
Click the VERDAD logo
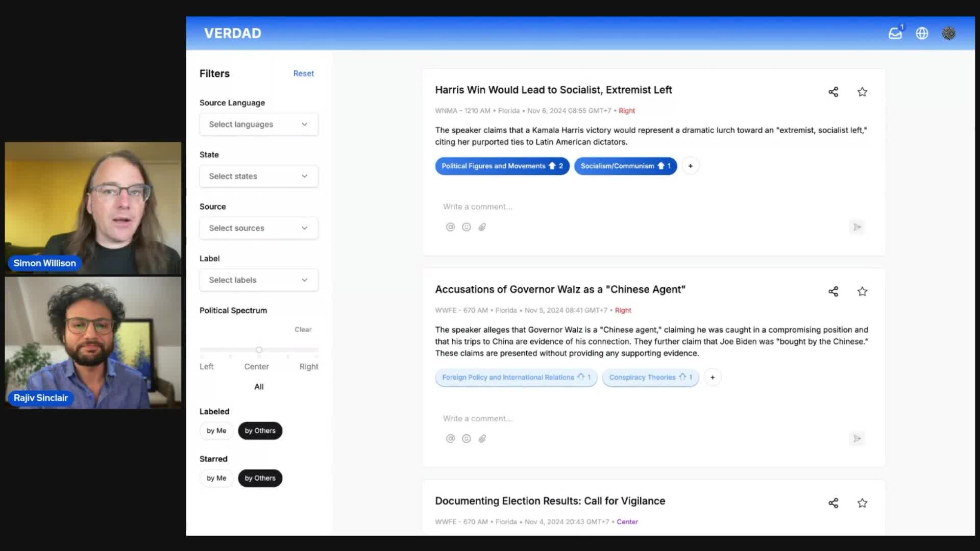click(233, 33)
